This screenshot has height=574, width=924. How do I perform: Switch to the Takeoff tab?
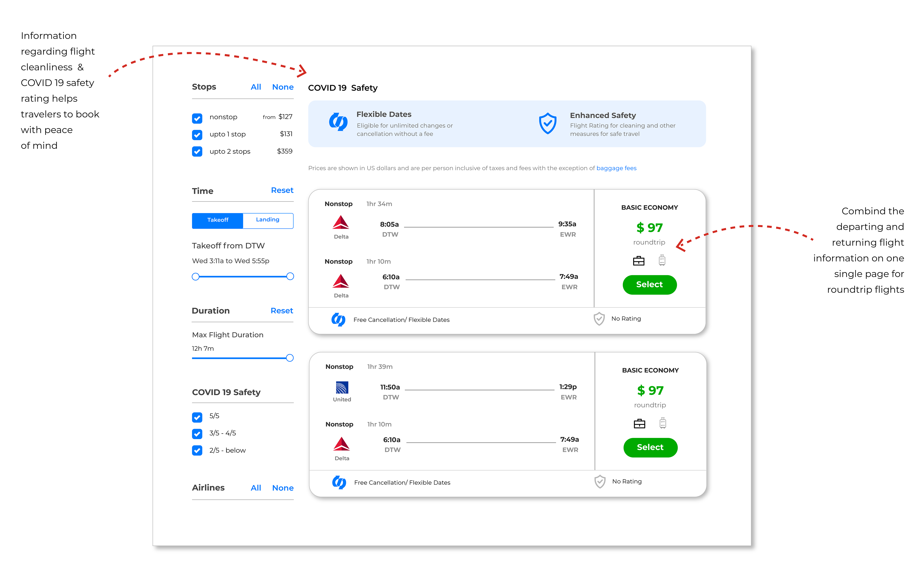click(218, 221)
